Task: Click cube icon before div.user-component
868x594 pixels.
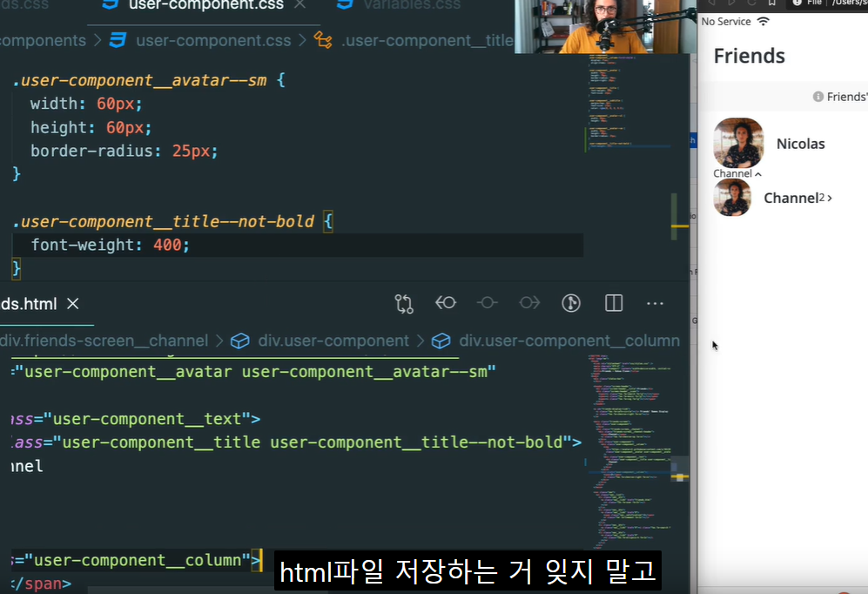Action: 239,341
